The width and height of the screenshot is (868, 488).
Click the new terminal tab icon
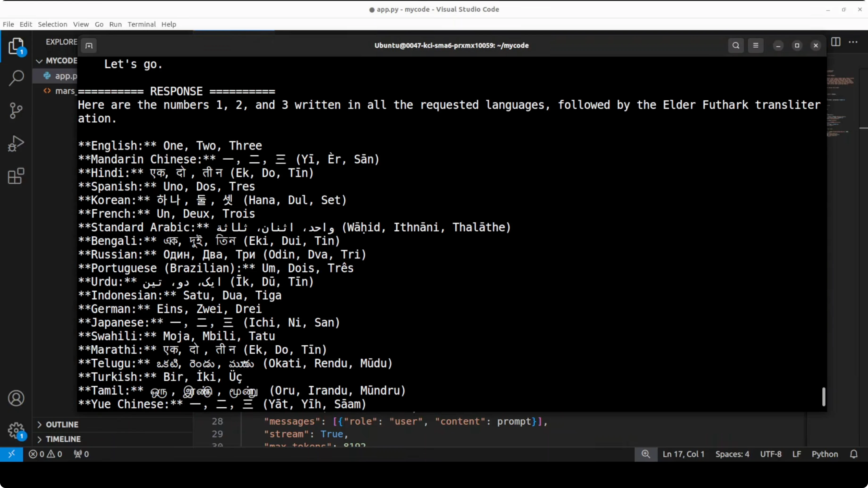(89, 46)
